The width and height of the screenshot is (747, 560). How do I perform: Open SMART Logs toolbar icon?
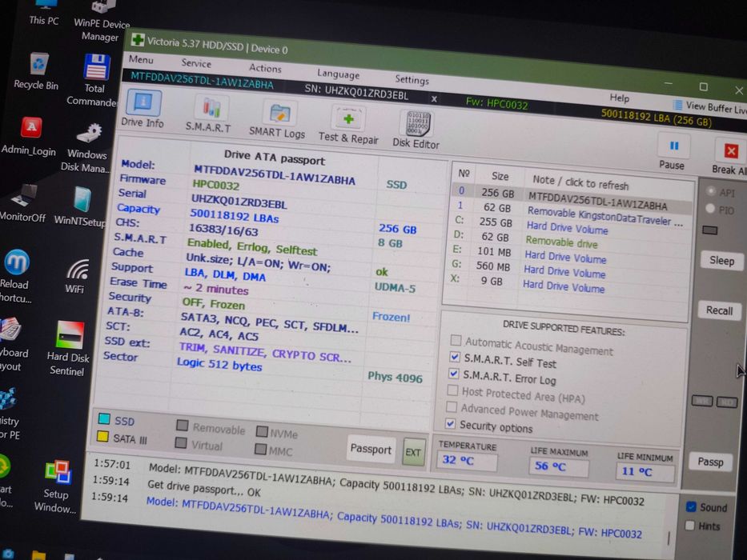(279, 114)
